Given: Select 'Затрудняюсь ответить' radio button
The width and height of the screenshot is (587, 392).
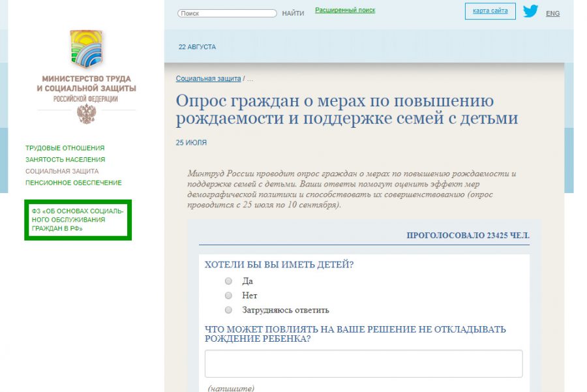Looking at the screenshot, I should pyautogui.click(x=228, y=310).
